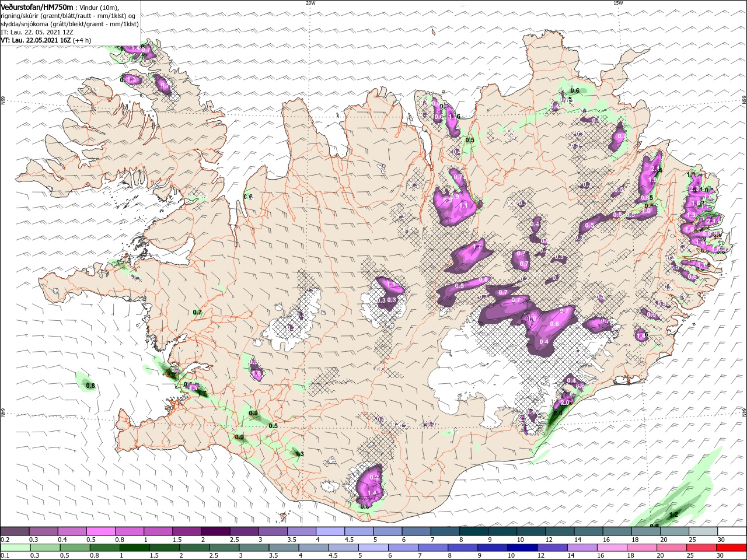Click the pale grey 25 snow legend swatch
Image resolution: width=747 pixels, height=560 pixels.
703,531
